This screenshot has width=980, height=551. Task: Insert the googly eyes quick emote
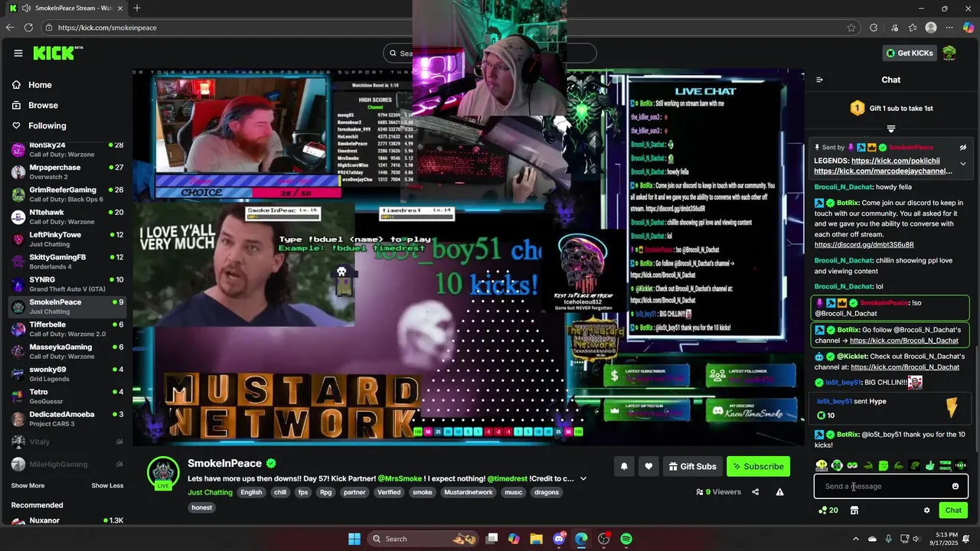[x=852, y=465]
